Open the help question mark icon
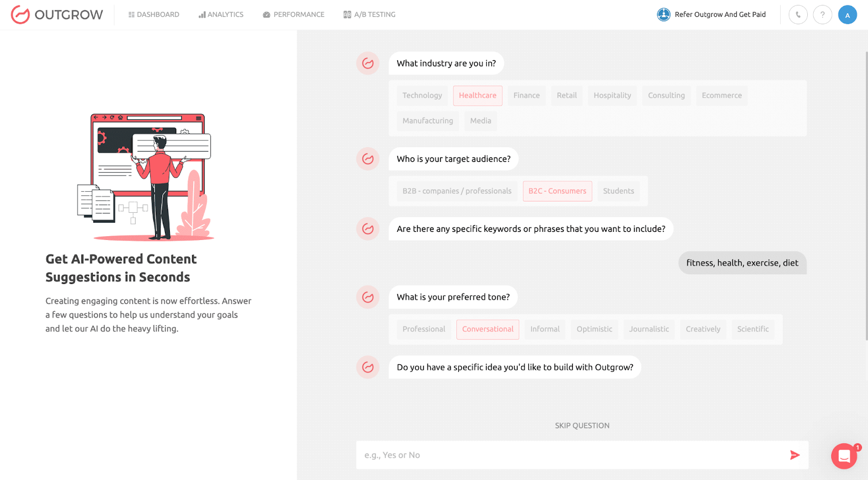 (822, 15)
